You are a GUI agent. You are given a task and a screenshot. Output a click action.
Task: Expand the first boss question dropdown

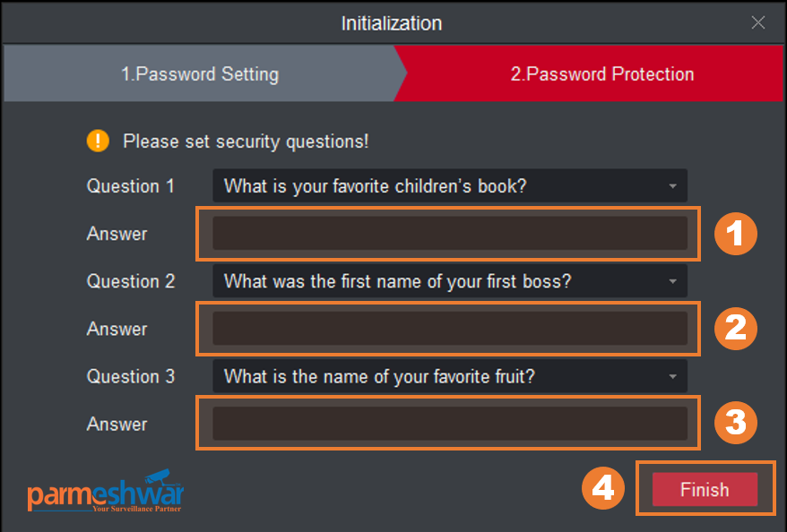point(450,281)
